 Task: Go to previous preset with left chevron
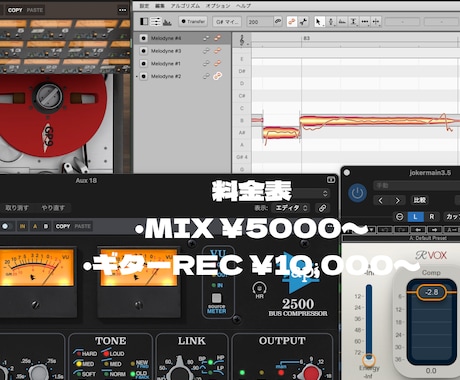coord(381,200)
